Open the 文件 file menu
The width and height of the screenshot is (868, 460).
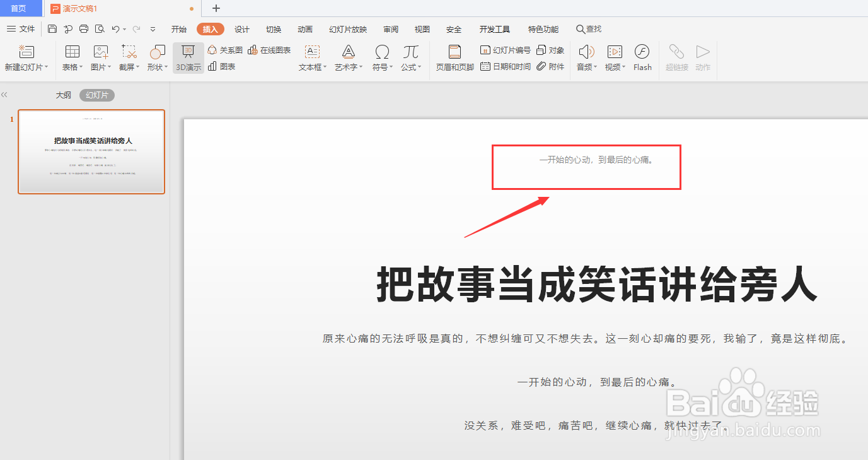(x=21, y=29)
